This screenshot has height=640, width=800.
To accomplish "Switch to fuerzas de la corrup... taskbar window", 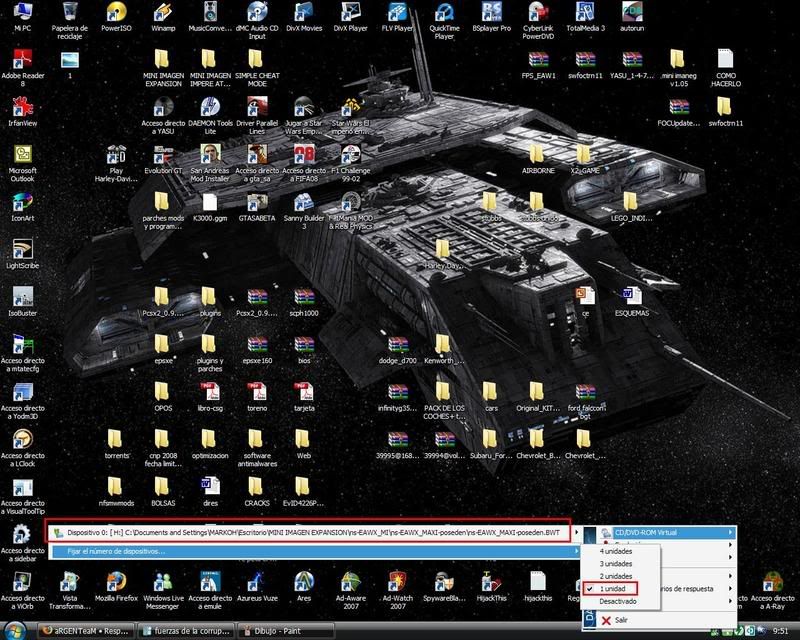I will click(188, 631).
